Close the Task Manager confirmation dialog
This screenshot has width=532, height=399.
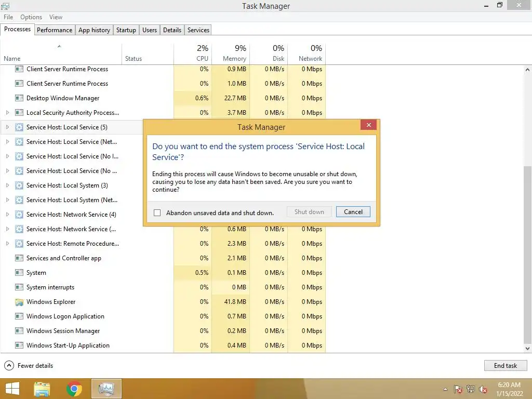(x=368, y=125)
